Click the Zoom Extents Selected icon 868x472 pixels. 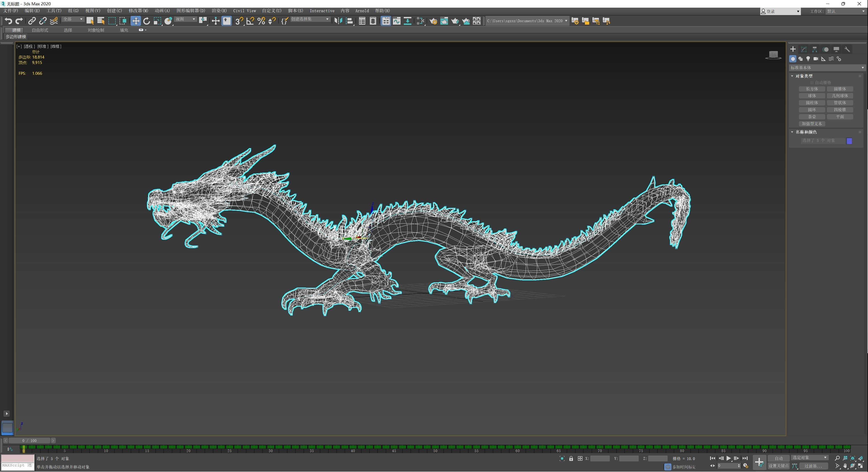853,458
